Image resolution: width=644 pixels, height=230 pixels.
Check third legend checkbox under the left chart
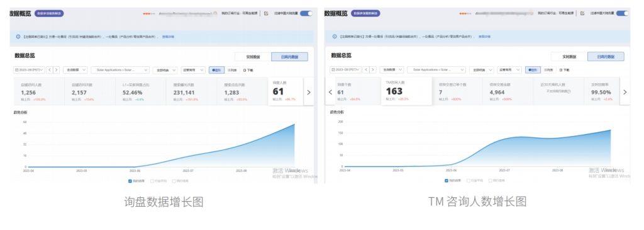point(174,181)
